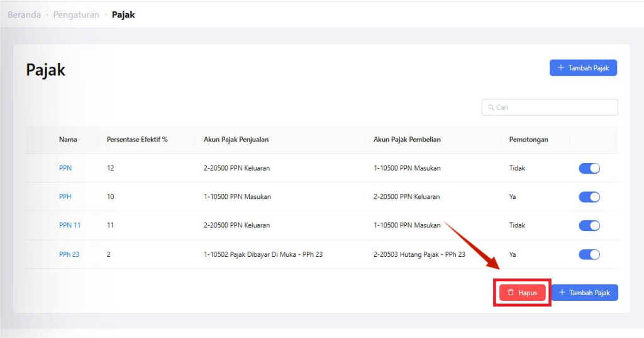The height and width of the screenshot is (338, 644).
Task: Select the Pajak breadcrumb item
Action: [123, 14]
